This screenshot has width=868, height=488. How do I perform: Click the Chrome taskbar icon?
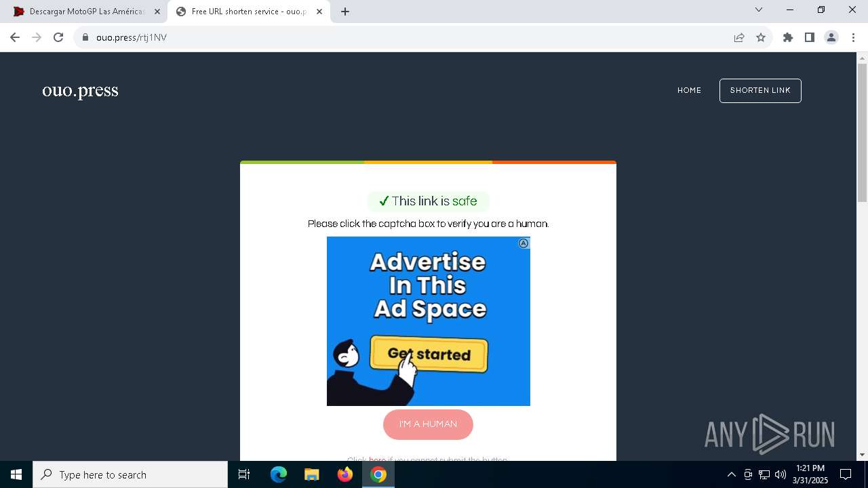378,474
